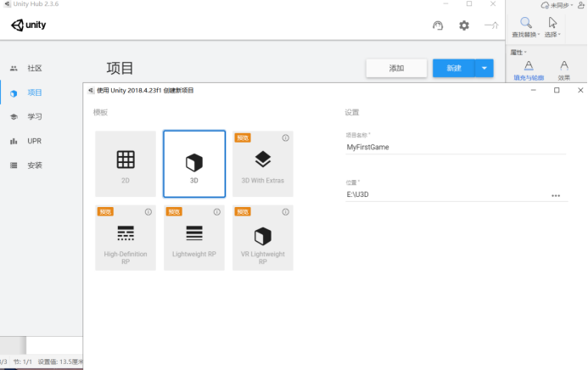Viewport: 588px width, 370px height.
Task: Show info for 3D With Extras template
Action: click(285, 138)
